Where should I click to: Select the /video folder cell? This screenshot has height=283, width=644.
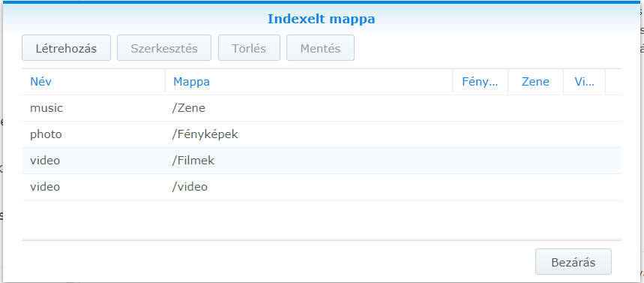[190, 187]
